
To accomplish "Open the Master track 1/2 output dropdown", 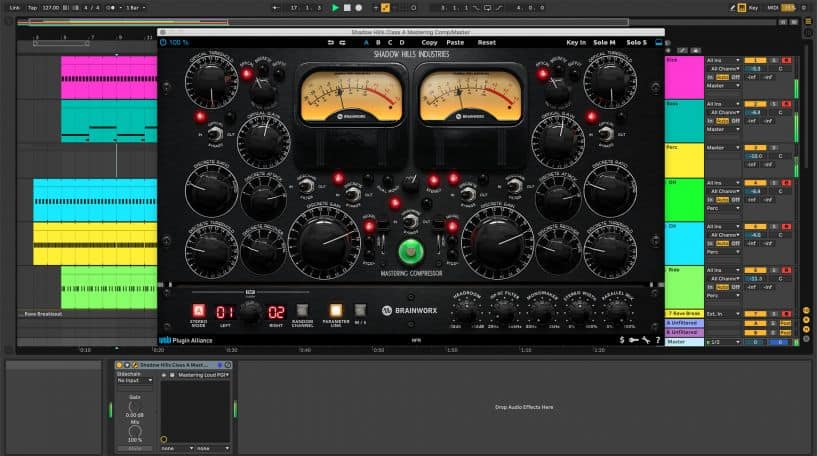I will (723, 342).
